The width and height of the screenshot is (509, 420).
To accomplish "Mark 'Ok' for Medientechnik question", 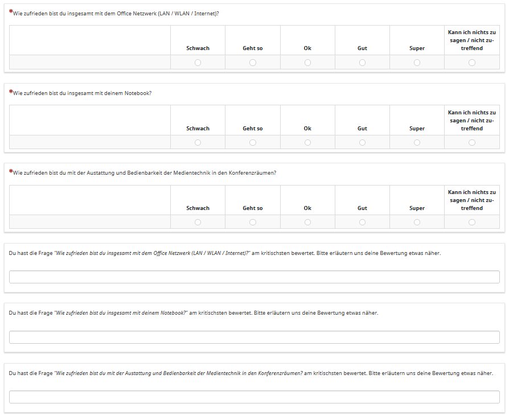I will coord(307,222).
